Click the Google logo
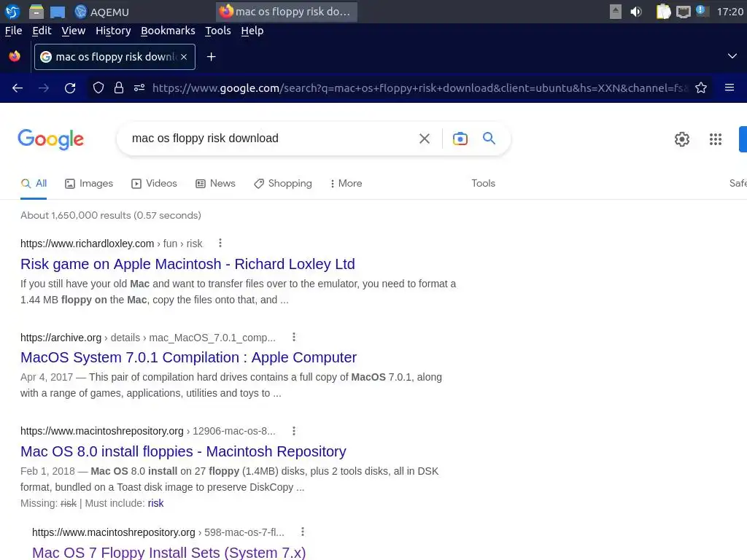747x560 pixels. point(51,139)
